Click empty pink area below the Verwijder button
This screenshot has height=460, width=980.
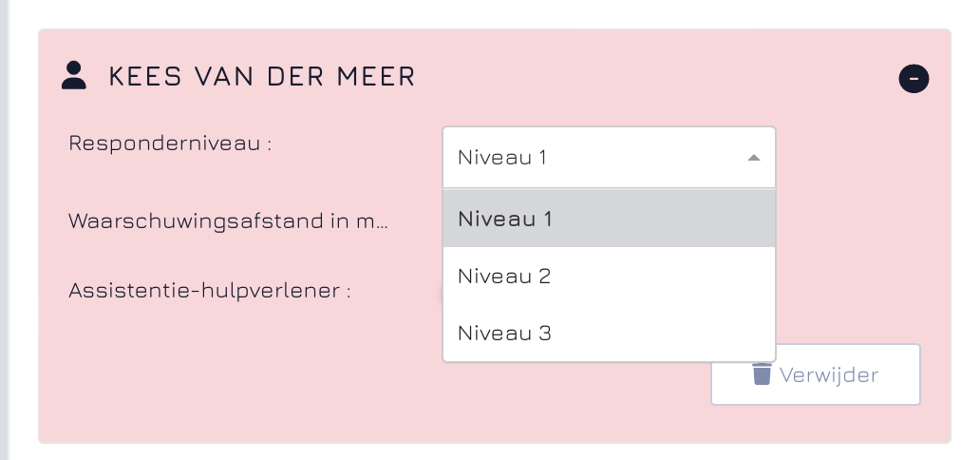pyautogui.click(x=815, y=424)
